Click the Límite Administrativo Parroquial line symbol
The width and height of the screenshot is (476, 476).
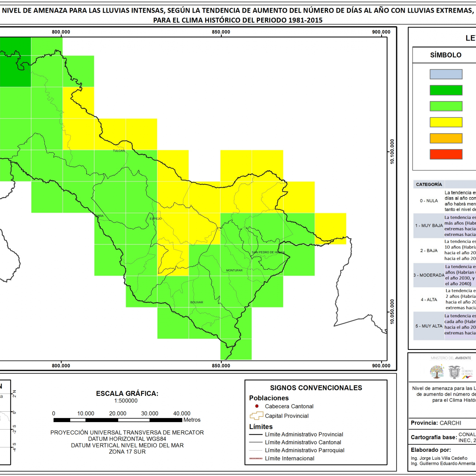click(x=256, y=450)
